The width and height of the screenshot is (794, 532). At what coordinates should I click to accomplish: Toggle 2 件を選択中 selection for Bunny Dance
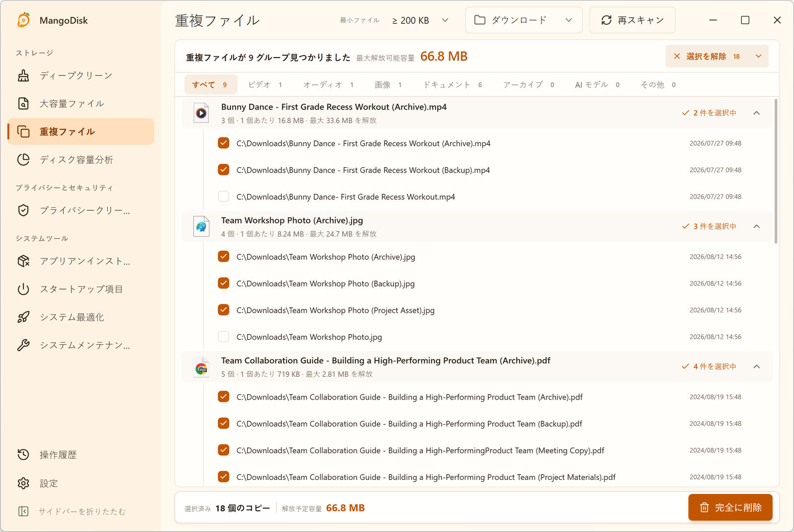click(709, 113)
